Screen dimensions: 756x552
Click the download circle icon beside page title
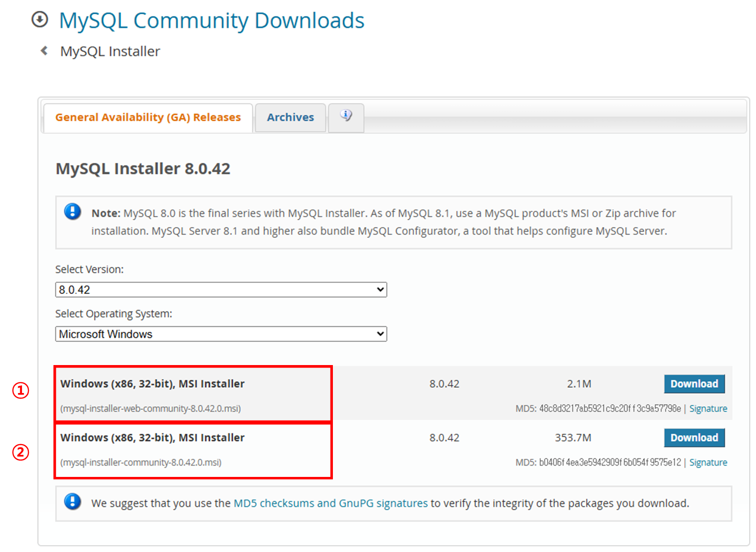pyautogui.click(x=40, y=20)
